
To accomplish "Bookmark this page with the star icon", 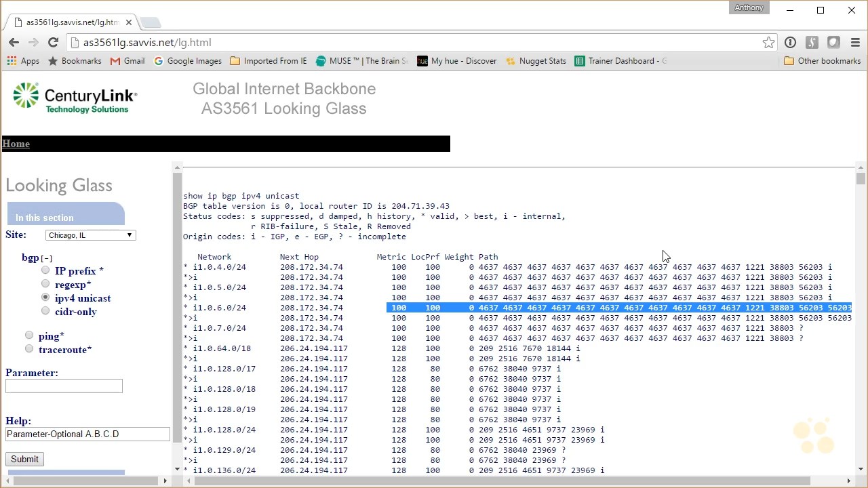I will click(768, 42).
